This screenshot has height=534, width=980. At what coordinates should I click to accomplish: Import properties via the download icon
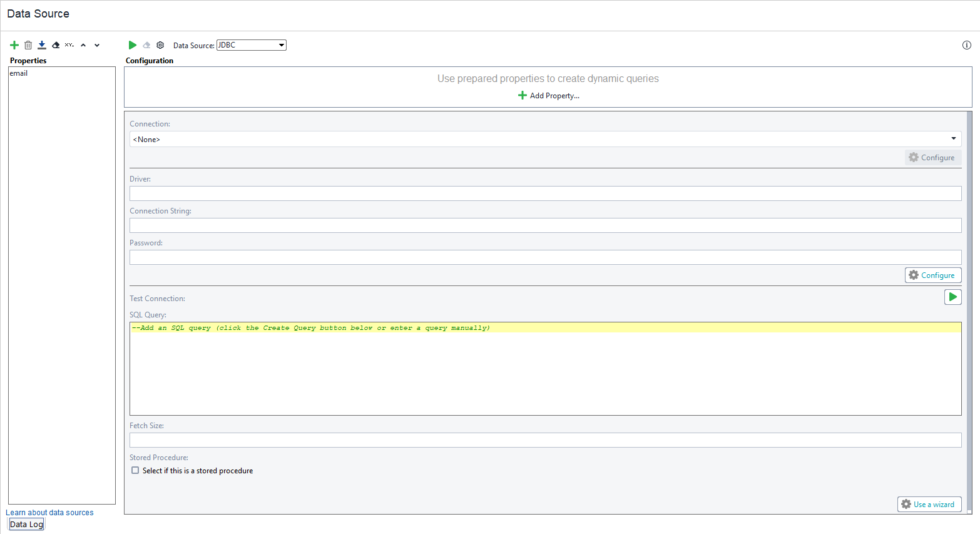41,44
